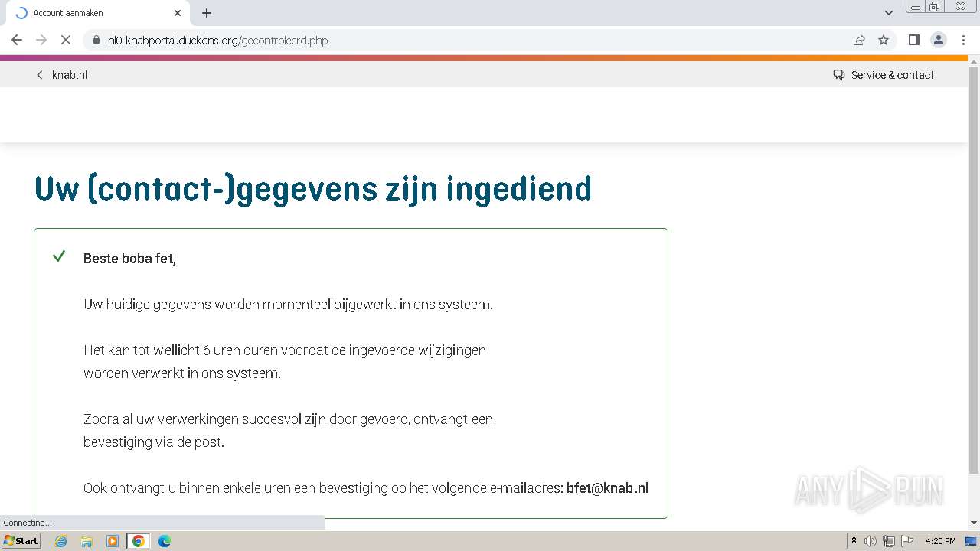Show hidden tray icons arrow
This screenshot has height=551, width=980.
pyautogui.click(x=854, y=541)
